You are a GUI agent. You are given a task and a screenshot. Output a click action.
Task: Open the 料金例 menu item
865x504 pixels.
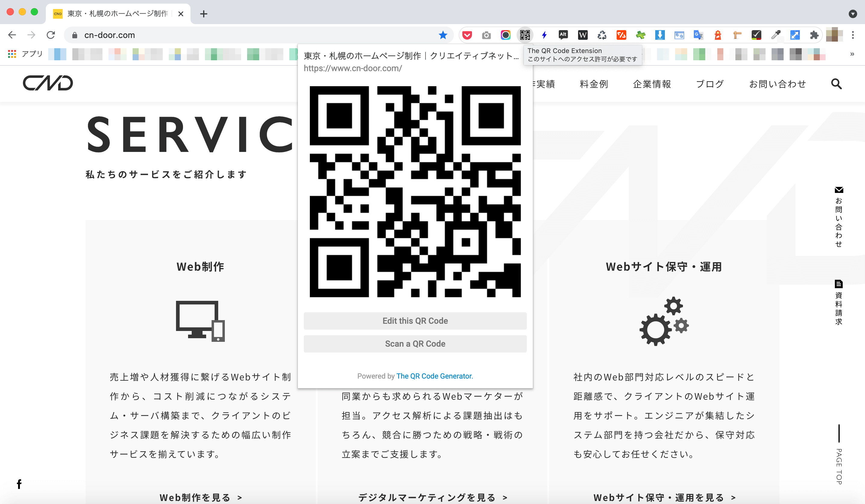point(593,84)
